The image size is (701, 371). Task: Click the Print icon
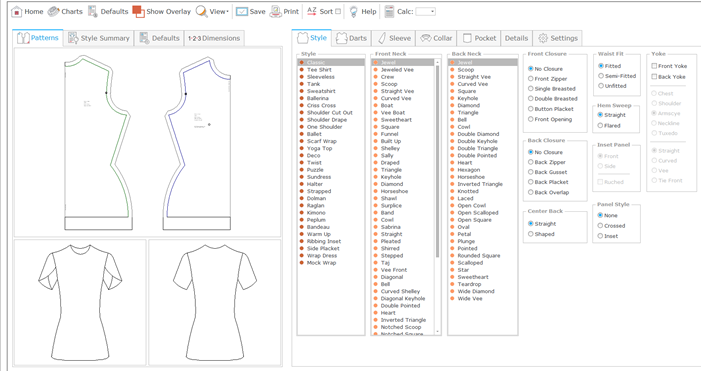point(276,12)
